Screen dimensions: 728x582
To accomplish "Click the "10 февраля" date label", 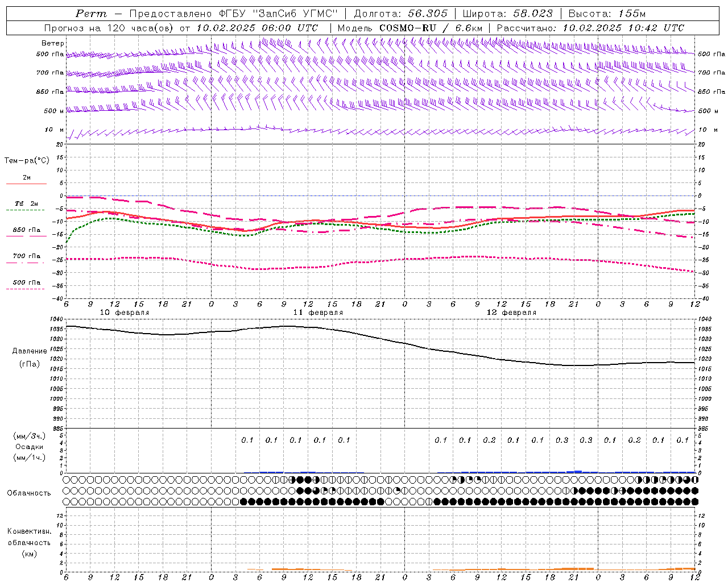I will coord(125,313).
